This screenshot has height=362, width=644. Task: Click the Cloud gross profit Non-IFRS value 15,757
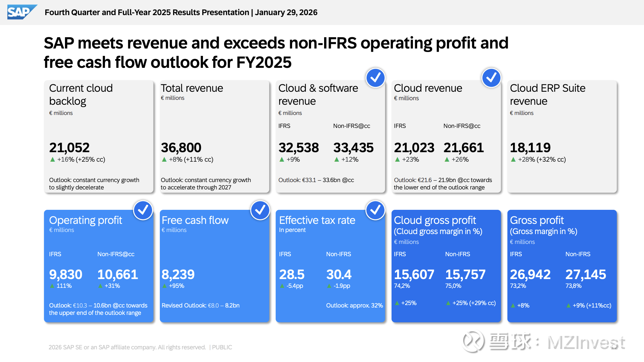(465, 274)
